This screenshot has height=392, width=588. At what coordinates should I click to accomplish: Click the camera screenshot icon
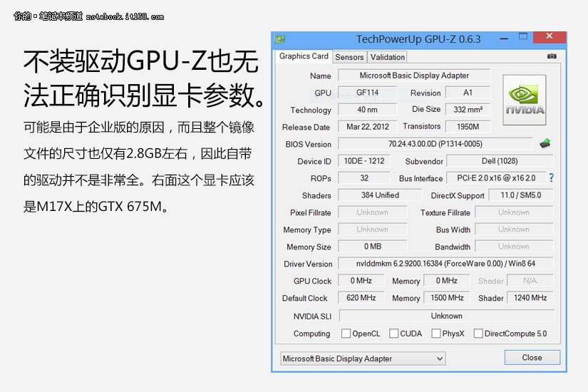pos(552,56)
